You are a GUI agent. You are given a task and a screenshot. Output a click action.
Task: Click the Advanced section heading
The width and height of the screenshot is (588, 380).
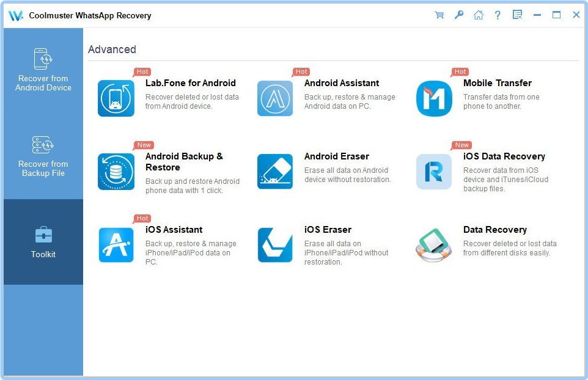tap(112, 49)
